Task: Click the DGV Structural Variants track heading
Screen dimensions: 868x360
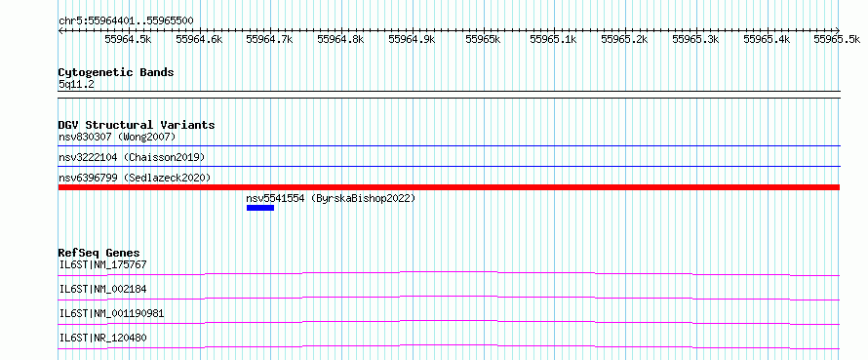Action: pos(137,125)
